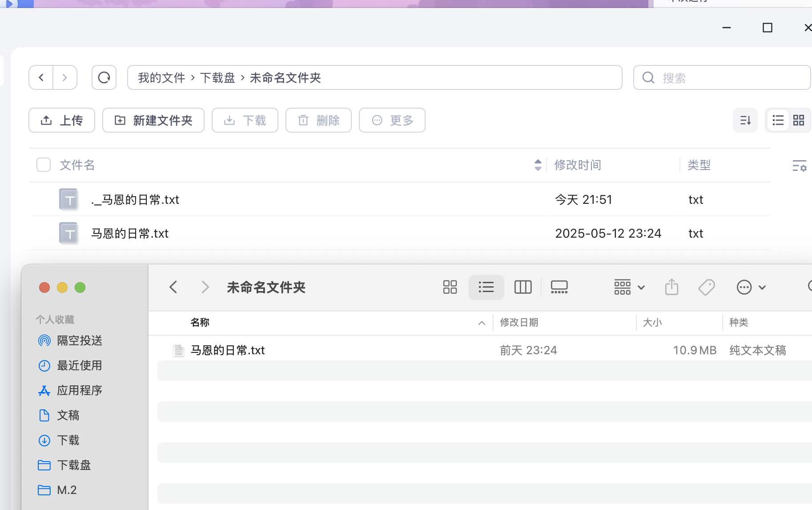The height and width of the screenshot is (510, 812).
Task: Switch Finder to list view
Action: coord(486,287)
